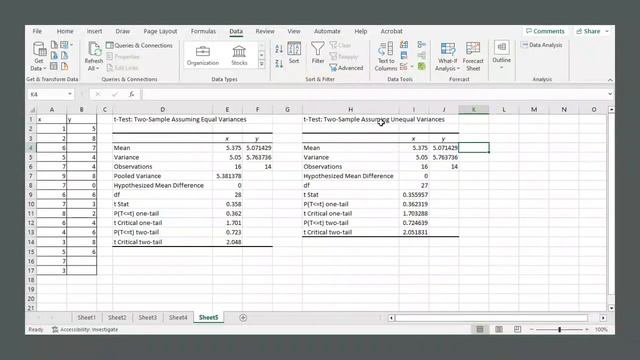
Task: Click the Share button
Action: coord(588,31)
